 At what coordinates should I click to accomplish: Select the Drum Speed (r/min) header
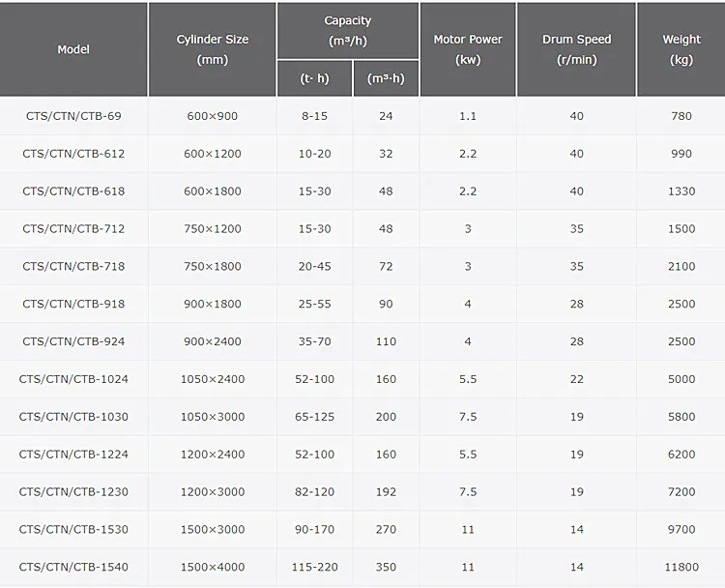576,49
